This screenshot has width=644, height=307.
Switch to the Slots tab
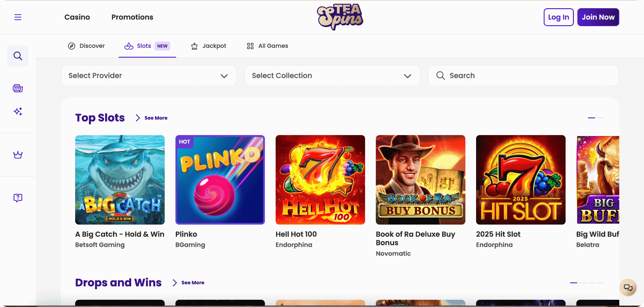pos(147,46)
